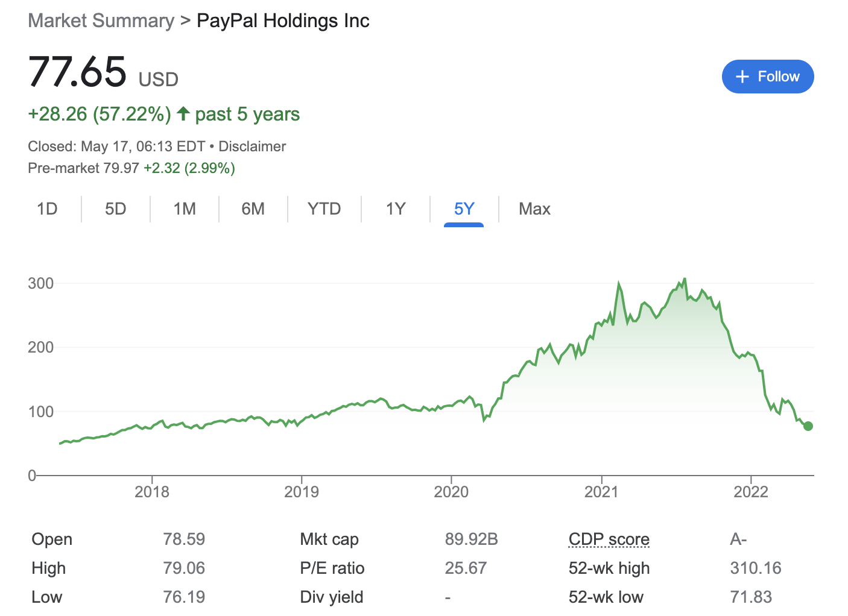Screen dimensions: 848x616
Task: Click the 2018 axis label
Action: pyautogui.click(x=152, y=492)
